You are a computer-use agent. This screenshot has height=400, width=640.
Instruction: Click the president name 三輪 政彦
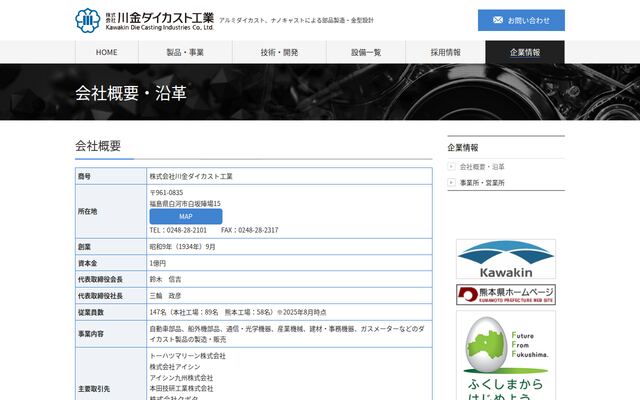click(x=165, y=296)
